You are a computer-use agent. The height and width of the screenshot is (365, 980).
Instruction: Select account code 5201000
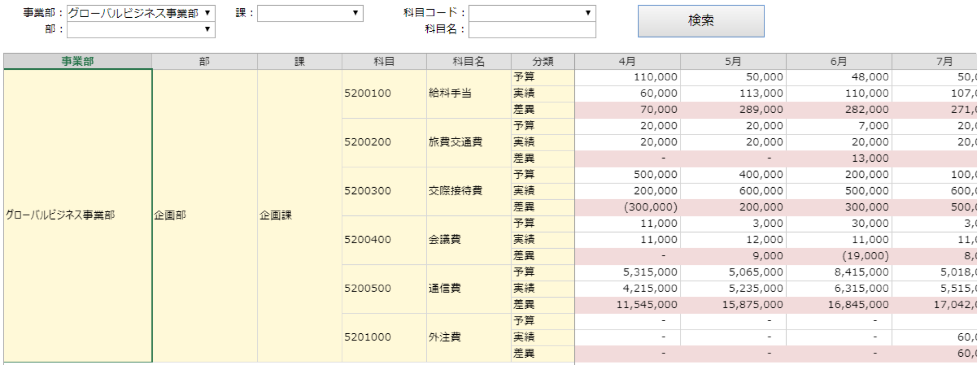[384, 337]
